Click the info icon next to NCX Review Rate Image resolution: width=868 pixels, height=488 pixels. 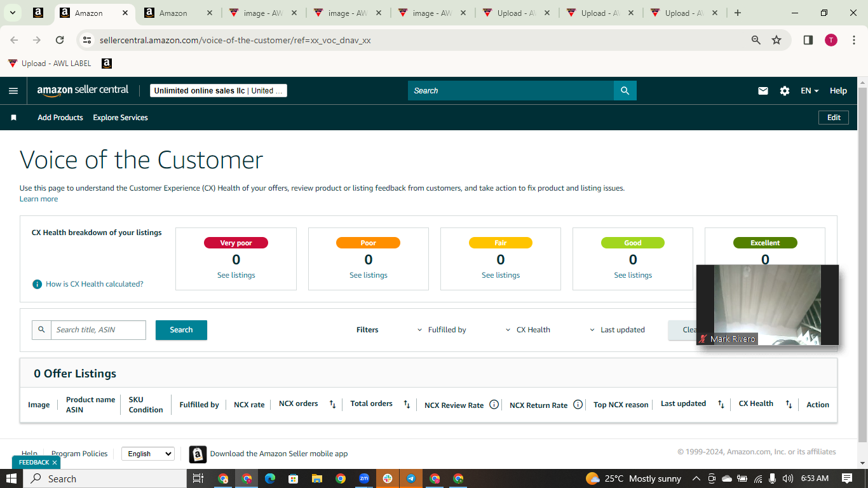tap(494, 404)
